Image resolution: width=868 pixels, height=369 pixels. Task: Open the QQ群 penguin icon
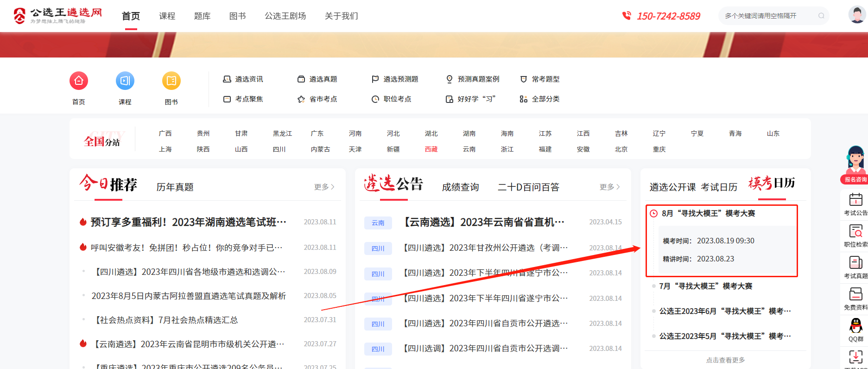(x=855, y=326)
